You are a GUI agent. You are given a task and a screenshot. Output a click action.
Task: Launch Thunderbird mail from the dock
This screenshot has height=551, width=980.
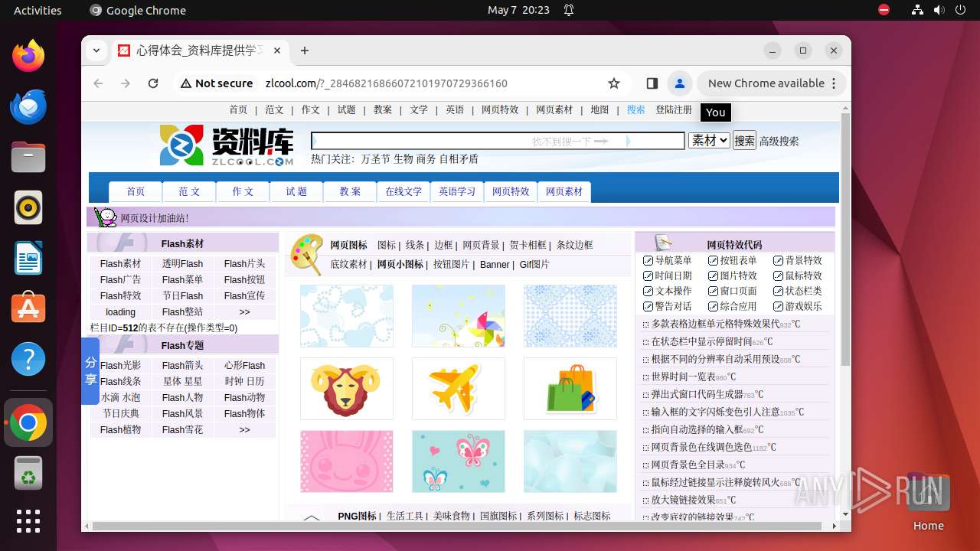point(28,106)
